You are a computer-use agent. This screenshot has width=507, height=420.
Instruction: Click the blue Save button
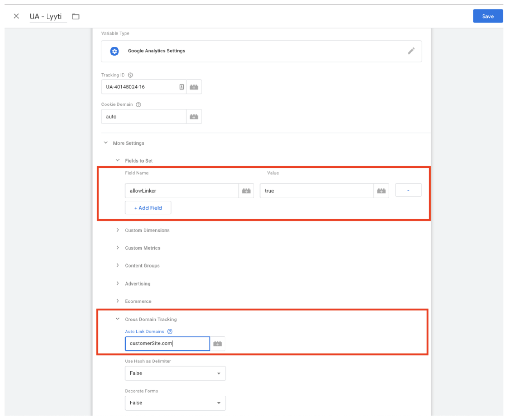(488, 17)
